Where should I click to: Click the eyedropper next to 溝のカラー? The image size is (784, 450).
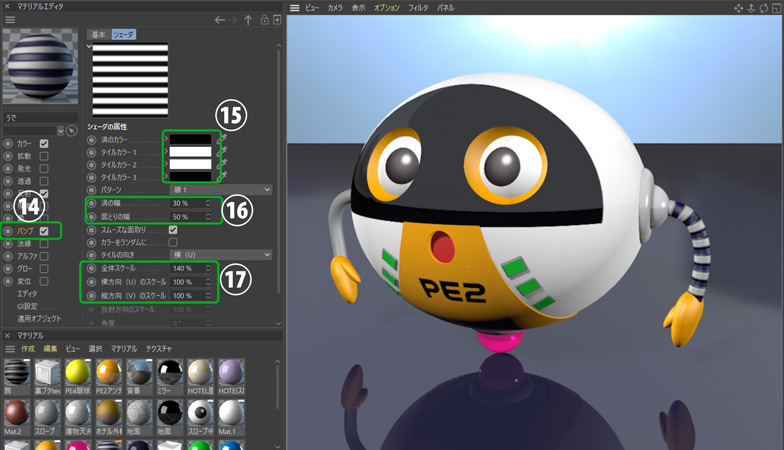(223, 138)
